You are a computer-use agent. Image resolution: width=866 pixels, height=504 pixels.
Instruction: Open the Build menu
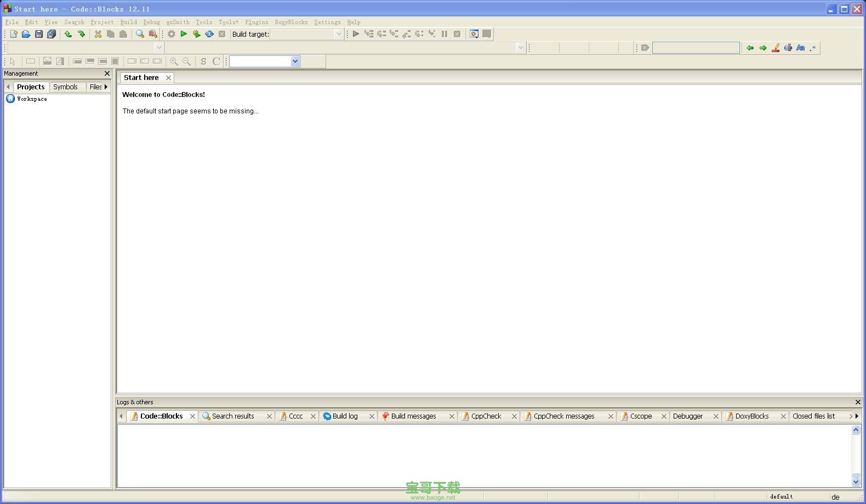[128, 22]
